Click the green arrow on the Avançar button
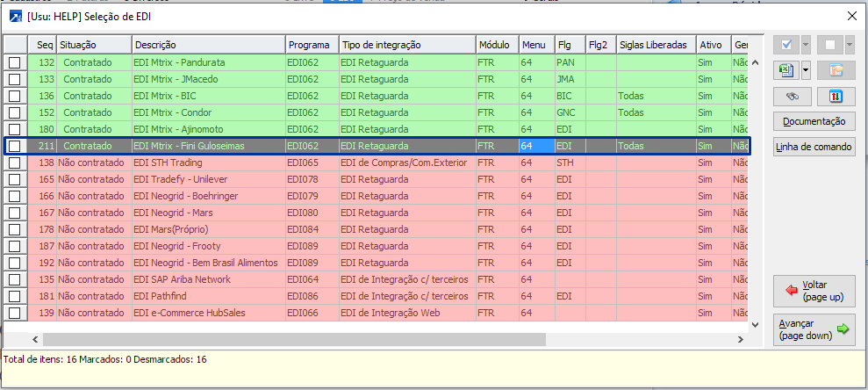Image resolution: width=868 pixels, height=390 pixels. point(843,329)
